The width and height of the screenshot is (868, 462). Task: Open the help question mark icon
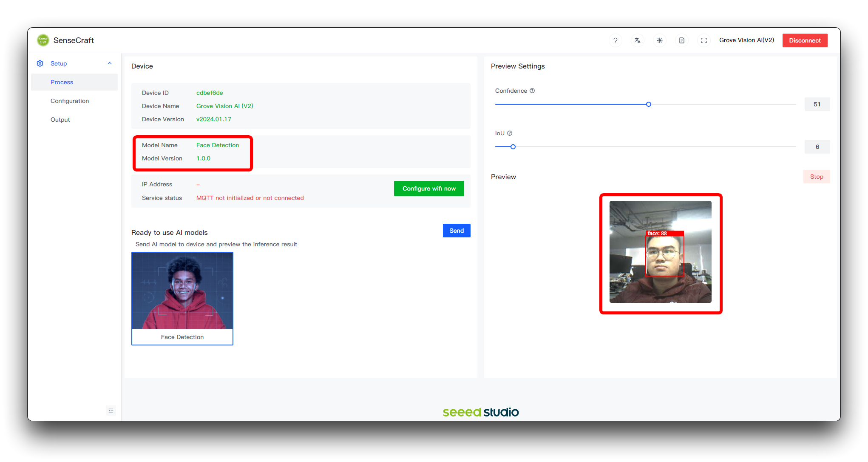pos(615,40)
